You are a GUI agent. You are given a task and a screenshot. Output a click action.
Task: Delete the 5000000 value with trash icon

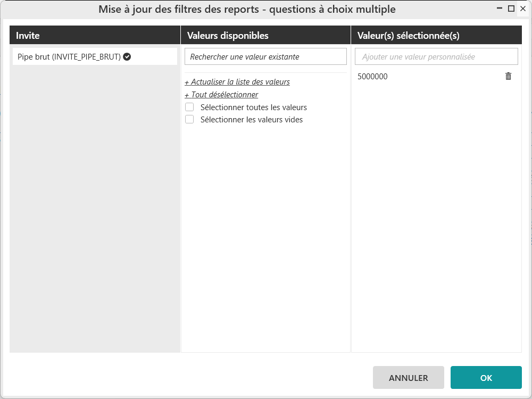[508, 77]
